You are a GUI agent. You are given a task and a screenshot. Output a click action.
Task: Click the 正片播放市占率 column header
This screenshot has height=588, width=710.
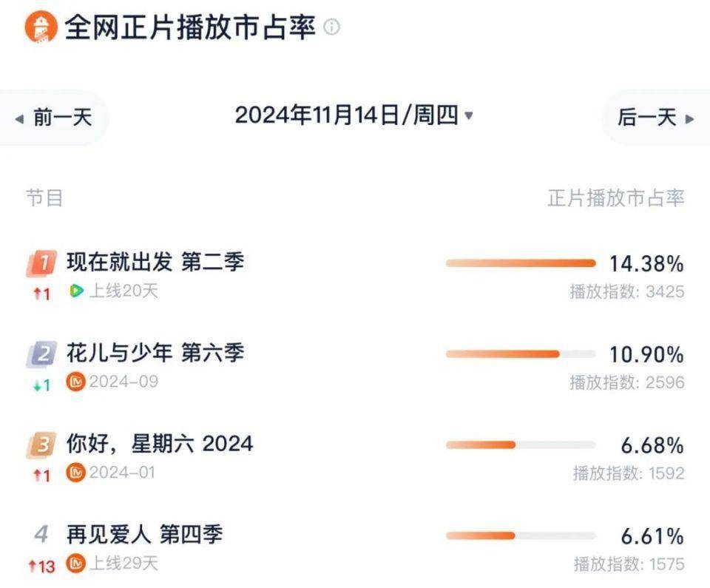click(616, 198)
